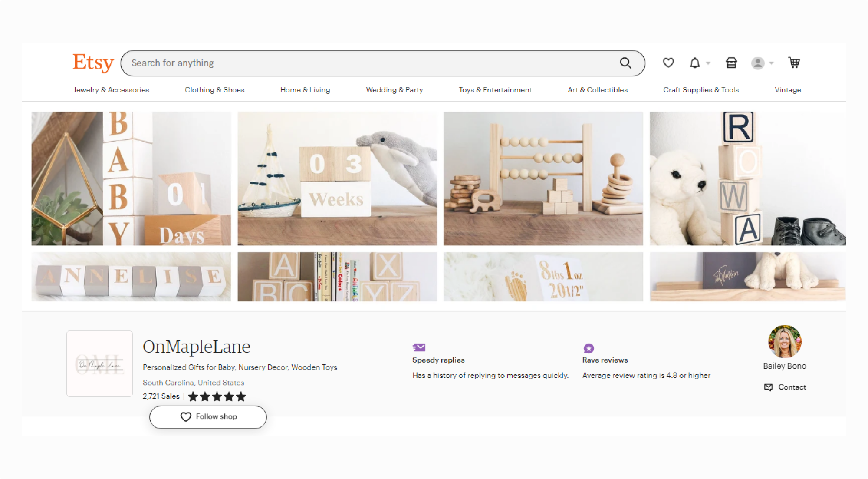The height and width of the screenshot is (479, 868).
Task: Click the 2,721 Sales link
Action: (161, 396)
